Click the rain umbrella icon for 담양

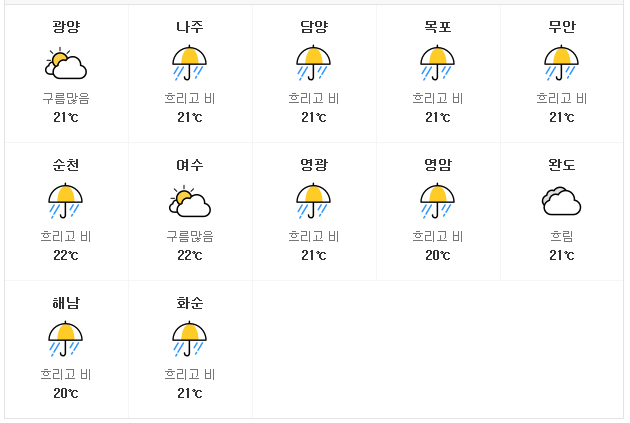313,63
